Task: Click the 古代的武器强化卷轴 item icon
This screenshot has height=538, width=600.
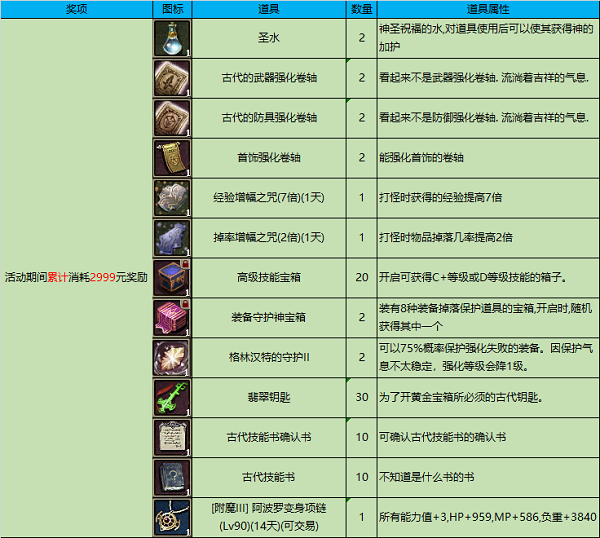Action: 171,77
